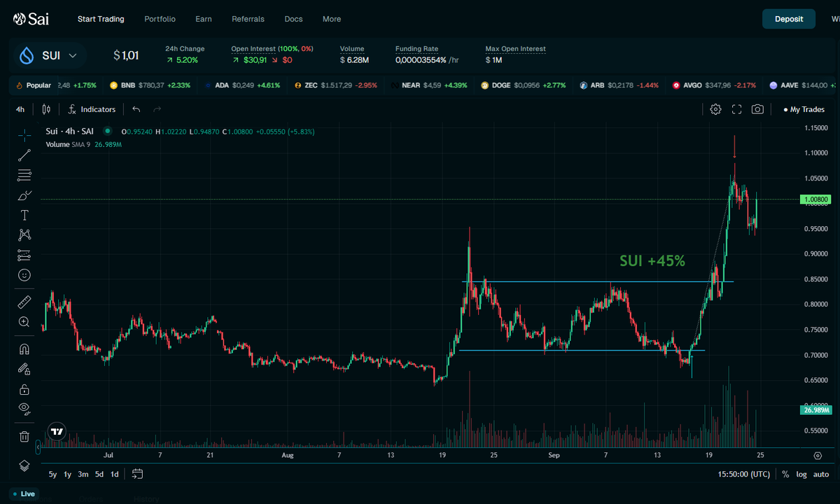Toggle My Trades display
Image resolution: width=840 pixels, height=504 pixels.
(x=804, y=109)
